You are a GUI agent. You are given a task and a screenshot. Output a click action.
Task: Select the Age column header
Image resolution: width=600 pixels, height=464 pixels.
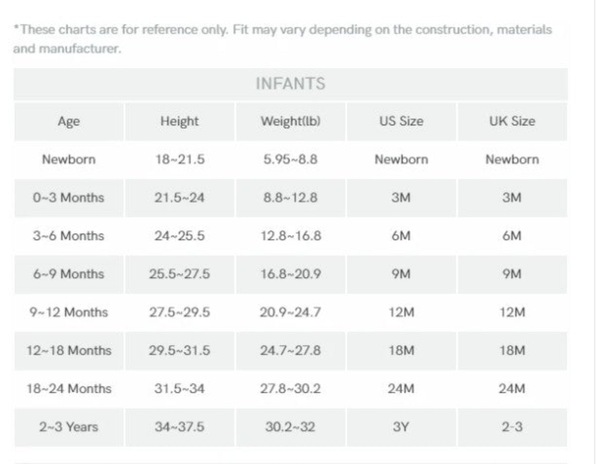tap(69, 121)
